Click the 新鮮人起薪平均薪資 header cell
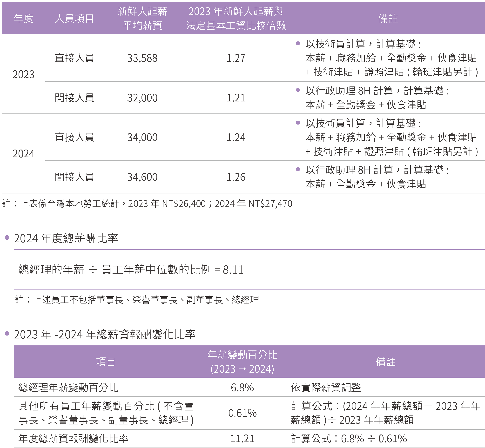 tap(142, 18)
